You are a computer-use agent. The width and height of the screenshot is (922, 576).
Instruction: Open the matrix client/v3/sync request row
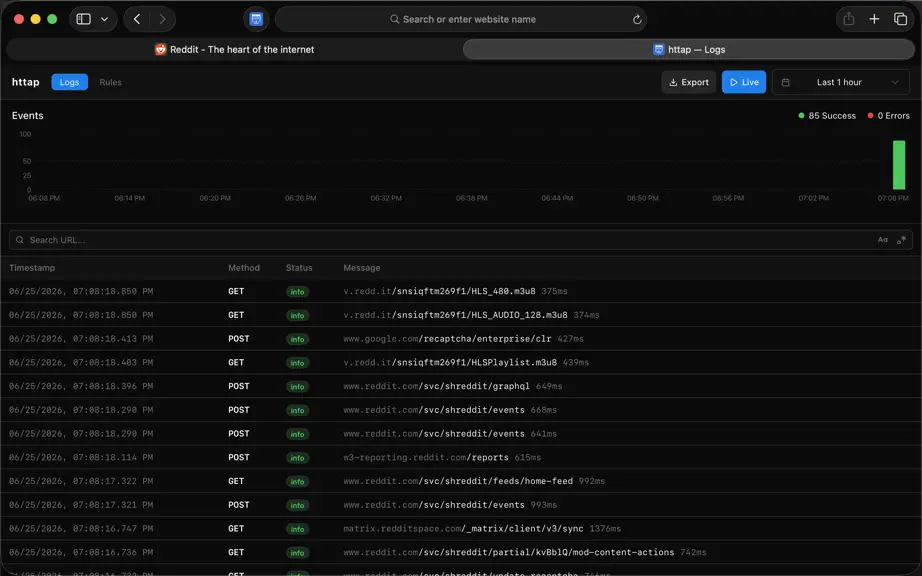(461, 528)
